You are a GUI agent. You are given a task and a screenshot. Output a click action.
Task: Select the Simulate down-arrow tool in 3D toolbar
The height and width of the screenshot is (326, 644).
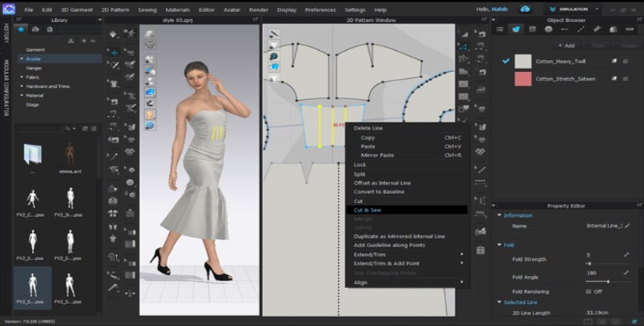pyautogui.click(x=113, y=35)
